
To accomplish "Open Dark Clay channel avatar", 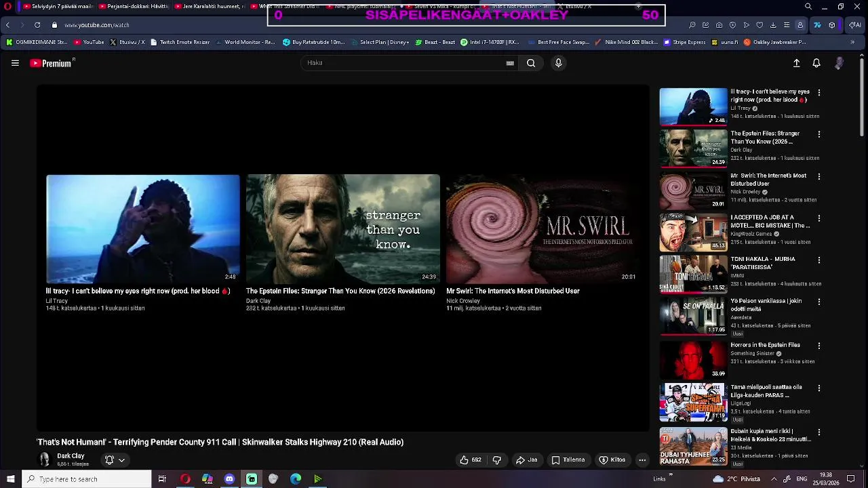I will pyautogui.click(x=45, y=460).
